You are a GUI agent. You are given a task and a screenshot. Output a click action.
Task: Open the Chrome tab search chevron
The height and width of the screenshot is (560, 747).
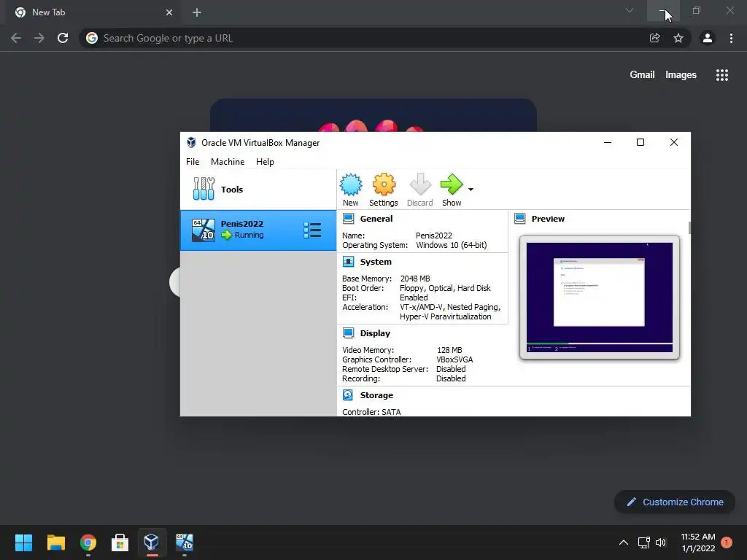pos(630,10)
